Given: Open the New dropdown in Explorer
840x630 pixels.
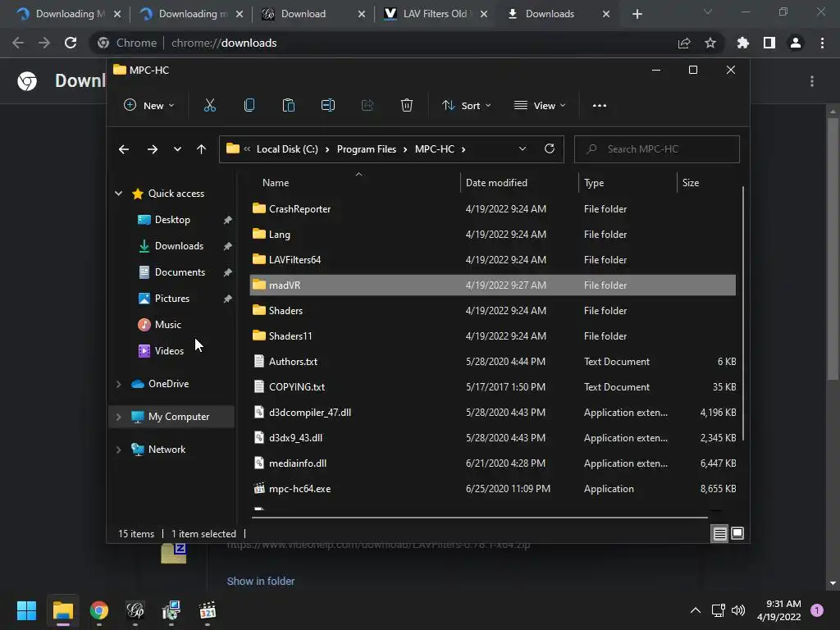Looking at the screenshot, I should 149,106.
